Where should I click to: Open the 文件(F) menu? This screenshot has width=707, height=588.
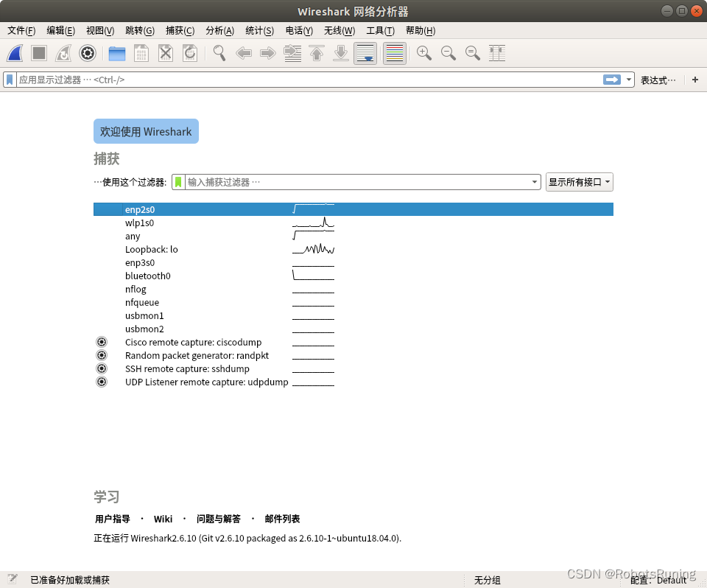click(21, 31)
